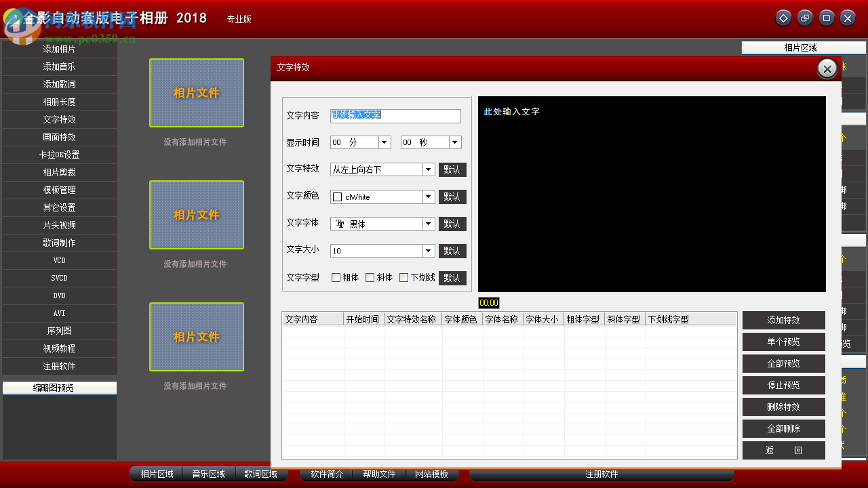The width and height of the screenshot is (868, 488).
Task: Open 视频教程 from the sidebar
Action: coord(59,348)
